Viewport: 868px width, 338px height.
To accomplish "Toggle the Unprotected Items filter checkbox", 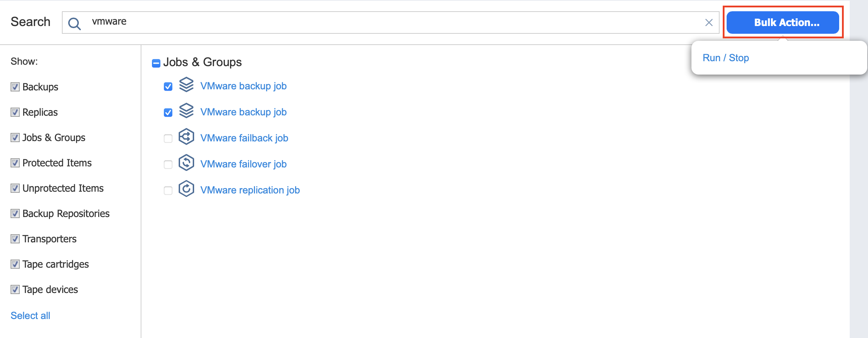I will click(15, 188).
